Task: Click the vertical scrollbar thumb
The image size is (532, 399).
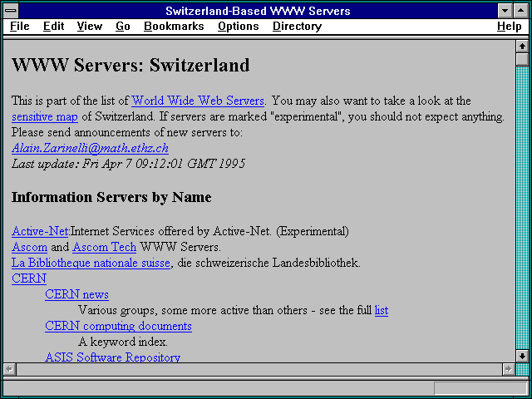Action: [522, 59]
